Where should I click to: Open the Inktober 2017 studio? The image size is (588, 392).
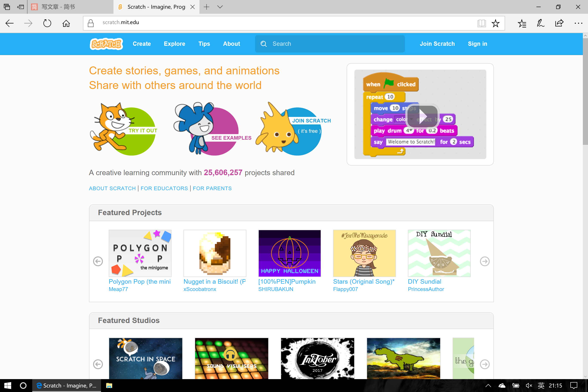[317, 358]
